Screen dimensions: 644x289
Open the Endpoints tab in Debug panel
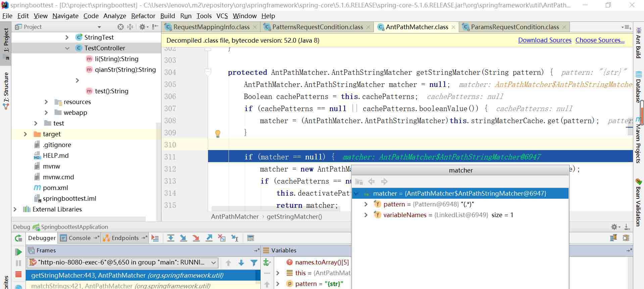pyautogui.click(x=125, y=238)
